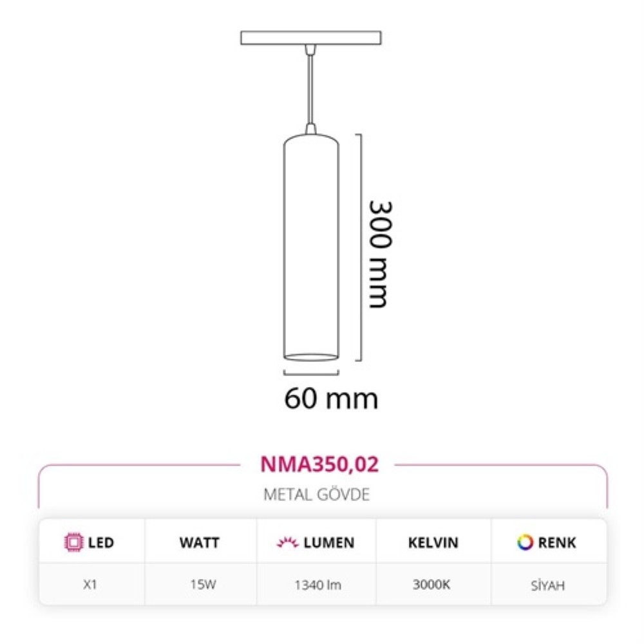Click the lumen sunburst icon
The image size is (644, 644).
click(x=287, y=542)
